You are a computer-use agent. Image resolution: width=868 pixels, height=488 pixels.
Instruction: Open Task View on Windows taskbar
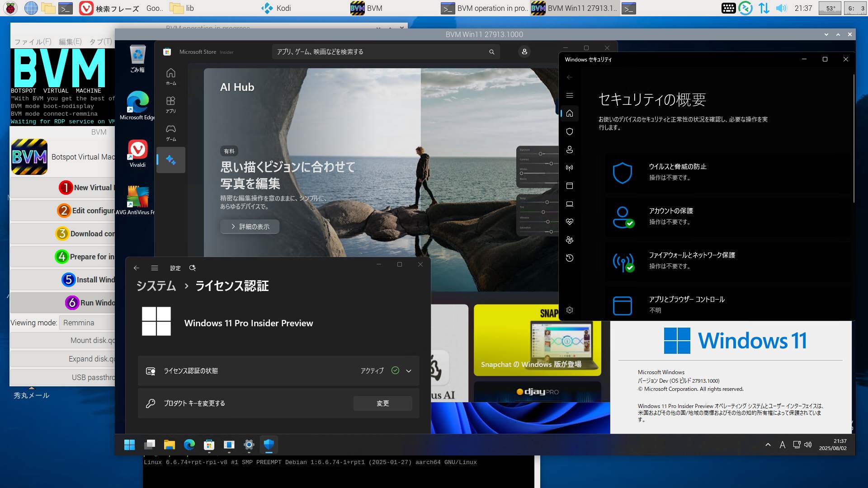coord(150,445)
